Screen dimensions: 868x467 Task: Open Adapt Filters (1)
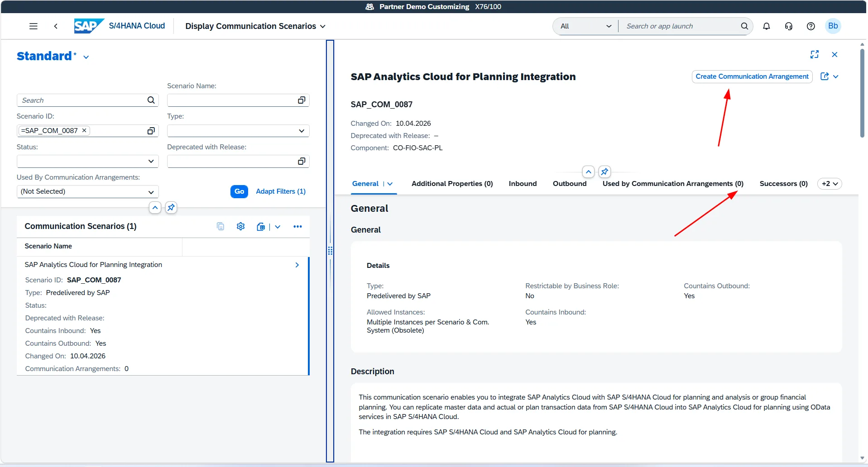pos(281,191)
